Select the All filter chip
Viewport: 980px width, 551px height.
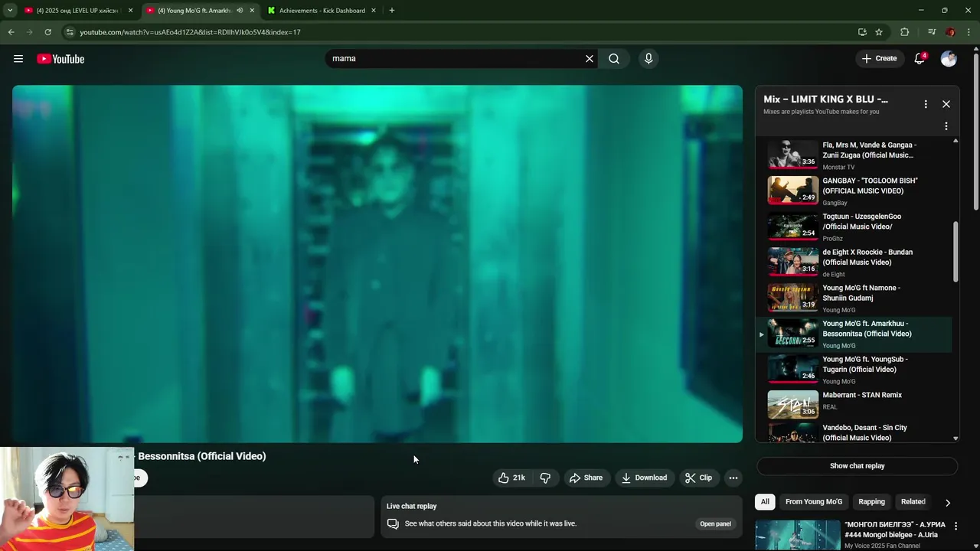coord(765,502)
